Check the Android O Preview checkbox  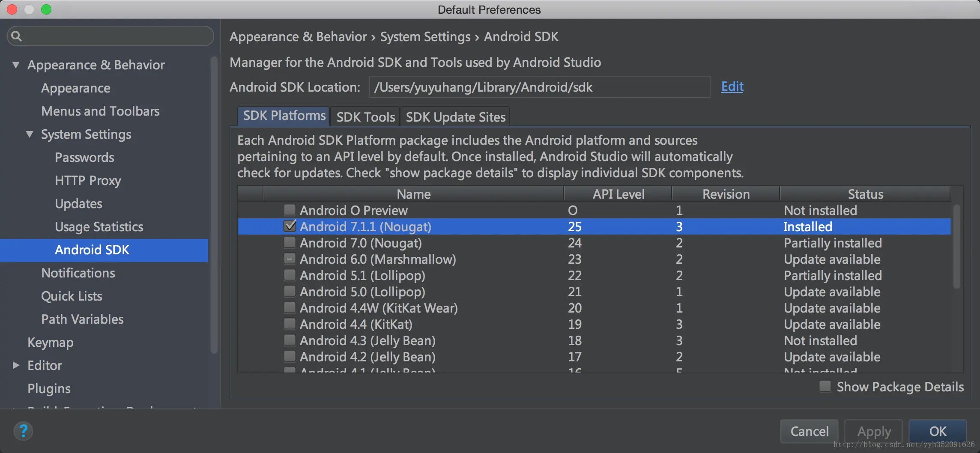[290, 210]
